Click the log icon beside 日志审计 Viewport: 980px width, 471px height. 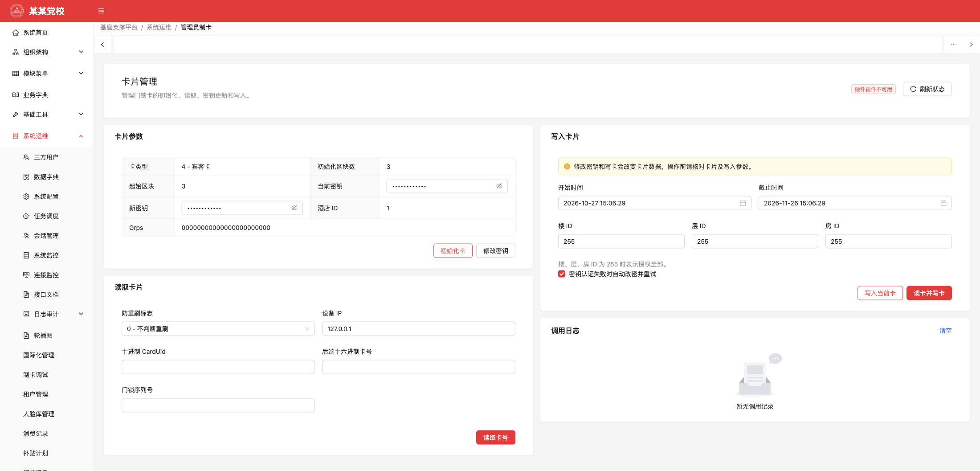pyautogui.click(x=26, y=314)
